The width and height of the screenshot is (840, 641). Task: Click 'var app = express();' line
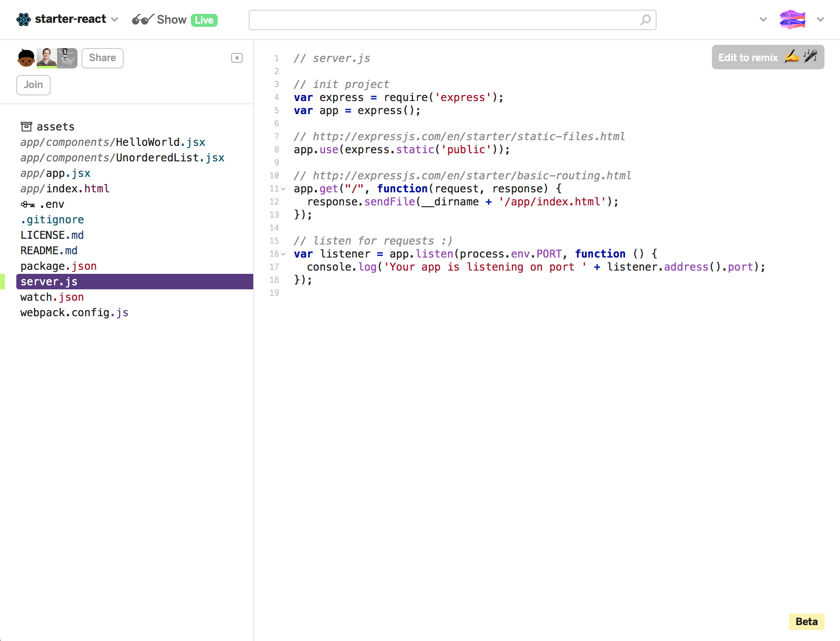[357, 110]
